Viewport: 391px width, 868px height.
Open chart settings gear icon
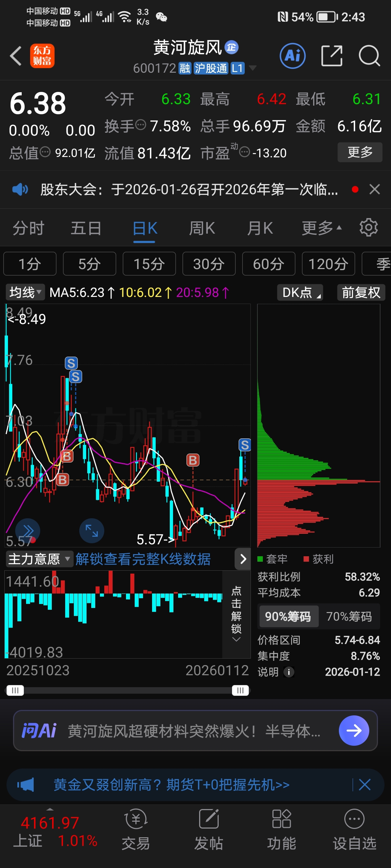[369, 227]
